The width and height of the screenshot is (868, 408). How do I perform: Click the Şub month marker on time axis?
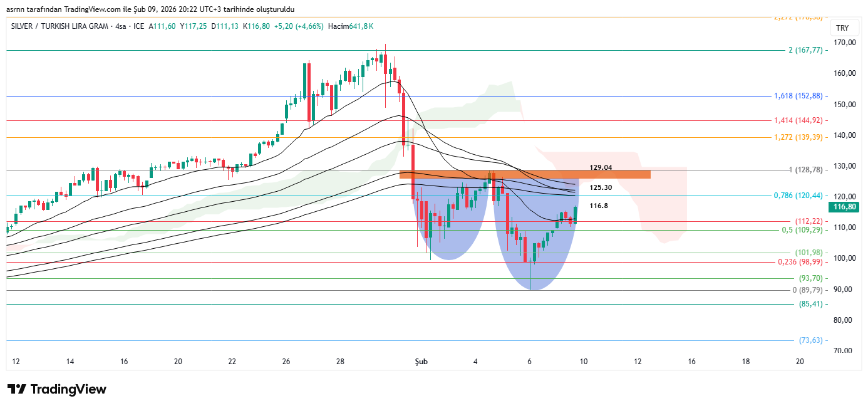[x=420, y=362]
